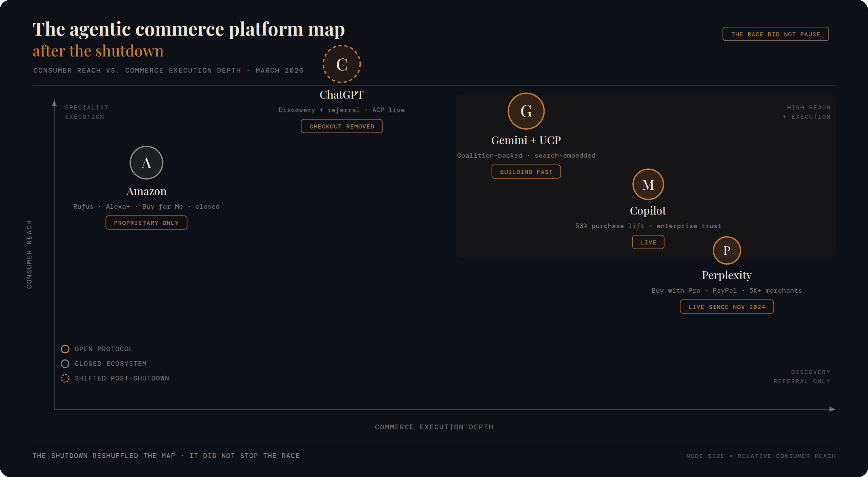Viewport: 868px width, 477px height.
Task: Click the Copilot M node circle
Action: click(x=648, y=185)
